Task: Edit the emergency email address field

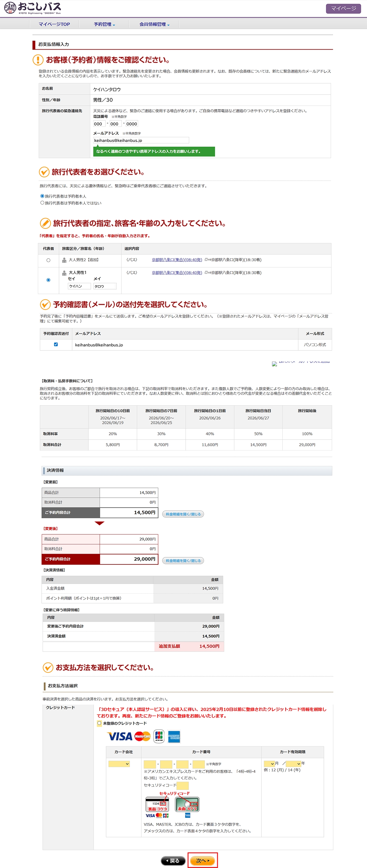Action: (x=141, y=140)
